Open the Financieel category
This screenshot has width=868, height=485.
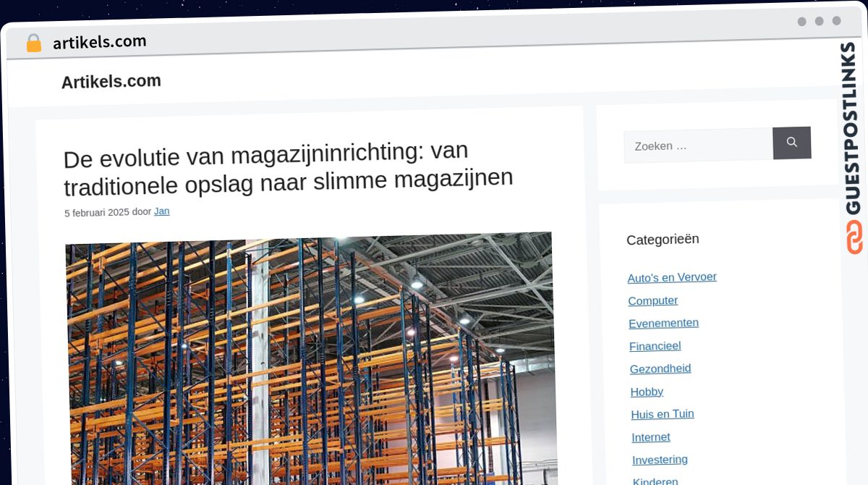click(655, 346)
